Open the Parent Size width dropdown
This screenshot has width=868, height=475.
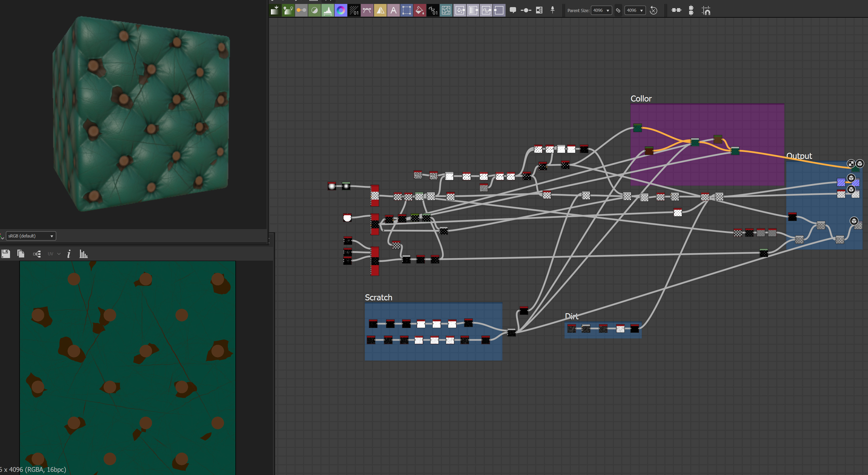click(602, 11)
